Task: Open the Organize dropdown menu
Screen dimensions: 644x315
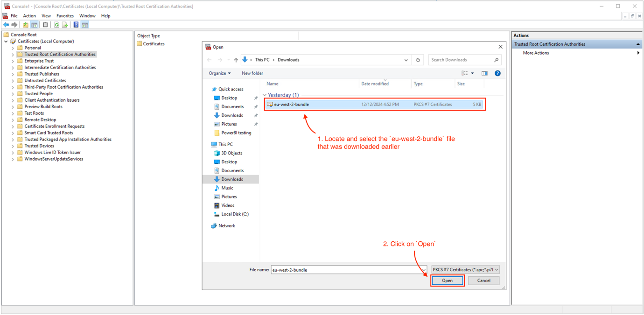Action: point(219,73)
